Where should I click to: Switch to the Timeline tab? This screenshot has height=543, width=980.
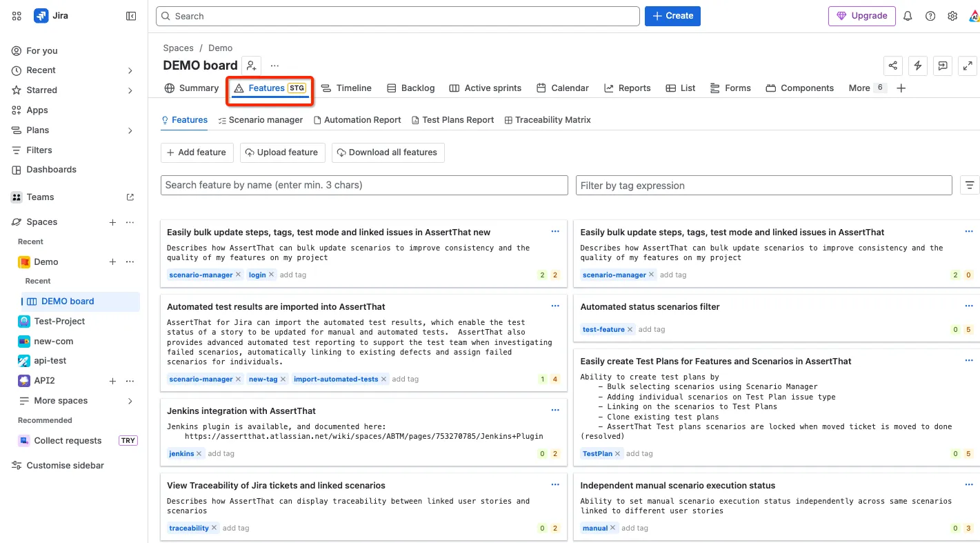click(346, 88)
